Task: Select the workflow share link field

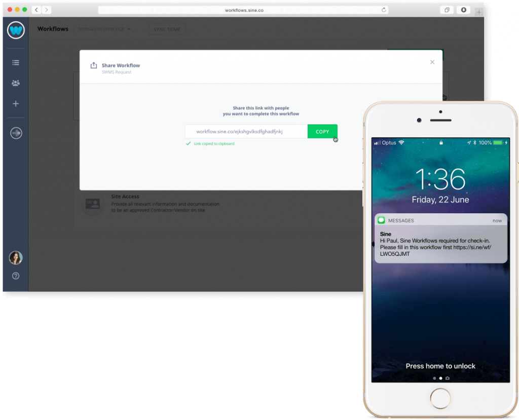Action: point(246,131)
